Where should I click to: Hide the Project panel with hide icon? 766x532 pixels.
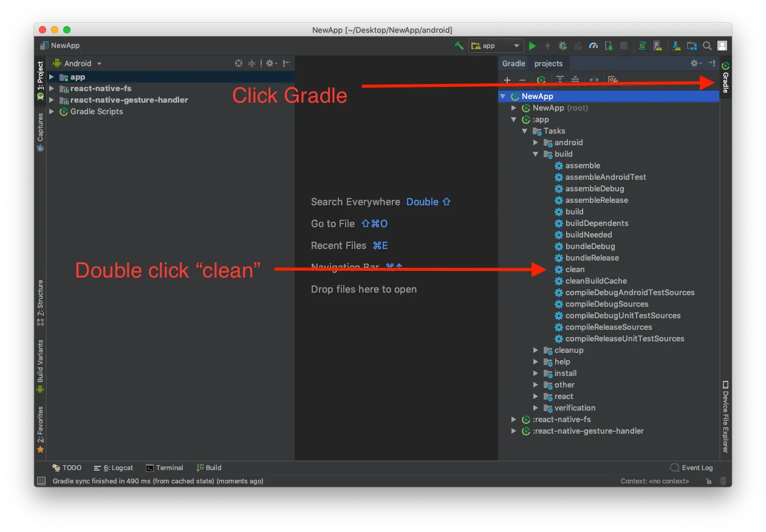(x=286, y=63)
